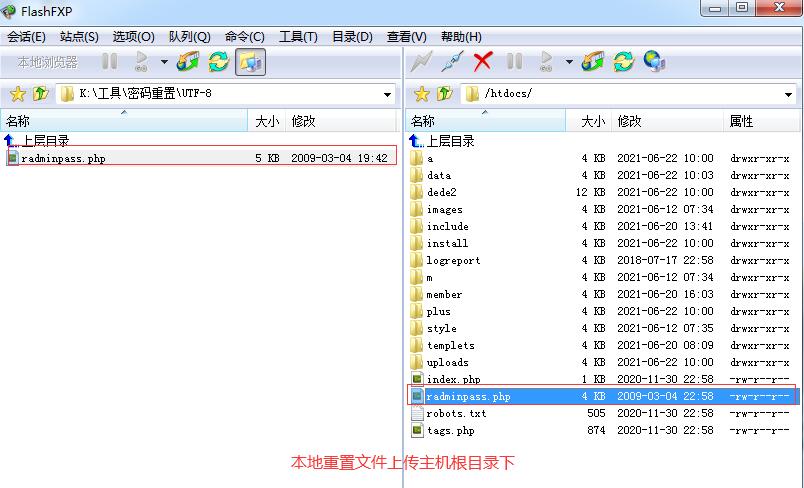Screen dimensions: 804x488
Task: Open the 站点(S) menu
Action: pyautogui.click(x=79, y=37)
